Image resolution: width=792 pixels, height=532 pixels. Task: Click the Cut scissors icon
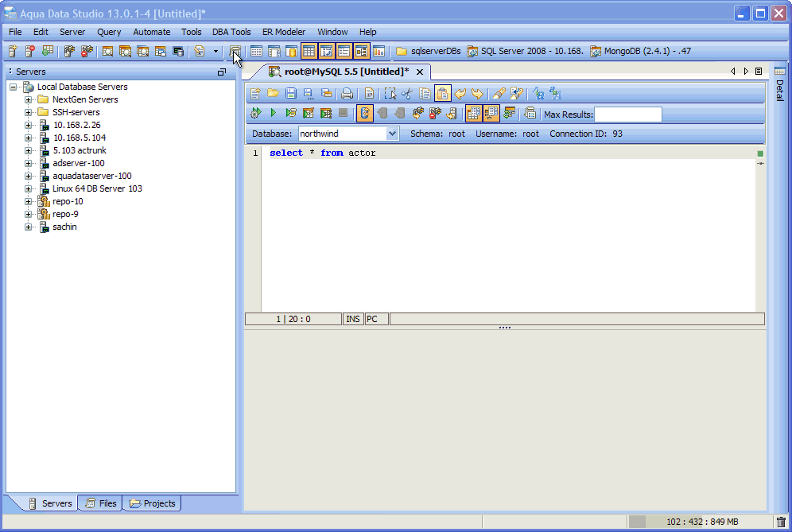pos(407,94)
